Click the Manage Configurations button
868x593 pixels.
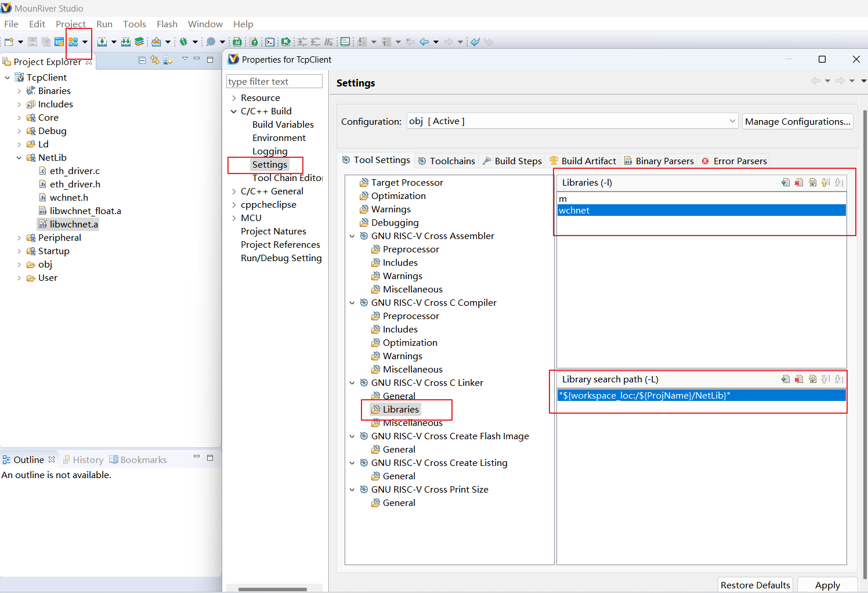pos(798,121)
